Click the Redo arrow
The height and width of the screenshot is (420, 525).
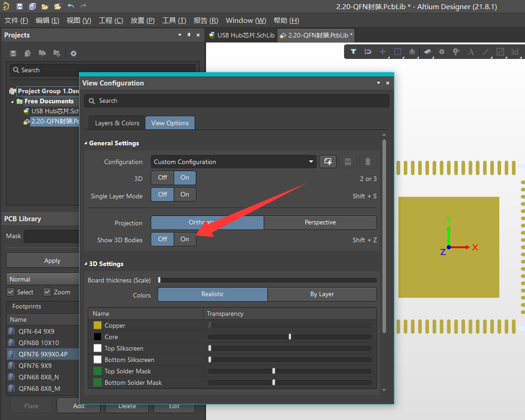pos(83,6)
